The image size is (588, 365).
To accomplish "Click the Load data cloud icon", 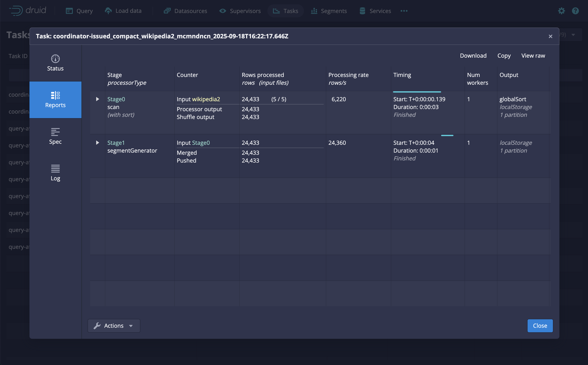I will (x=108, y=11).
